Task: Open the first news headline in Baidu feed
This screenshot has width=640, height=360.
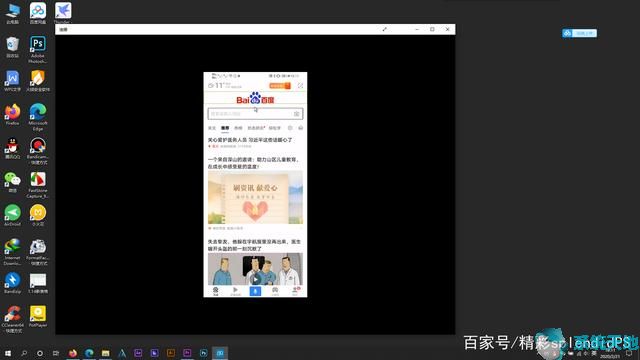Action: 250,140
